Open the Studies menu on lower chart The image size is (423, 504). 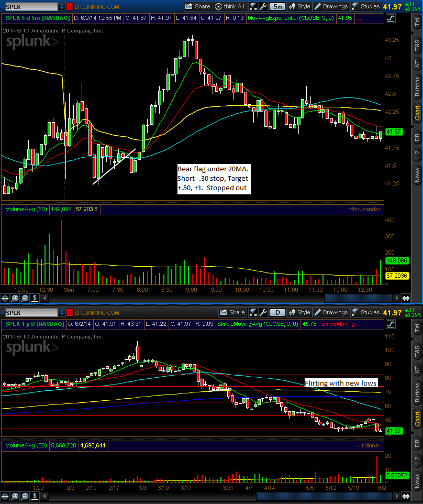(366, 312)
